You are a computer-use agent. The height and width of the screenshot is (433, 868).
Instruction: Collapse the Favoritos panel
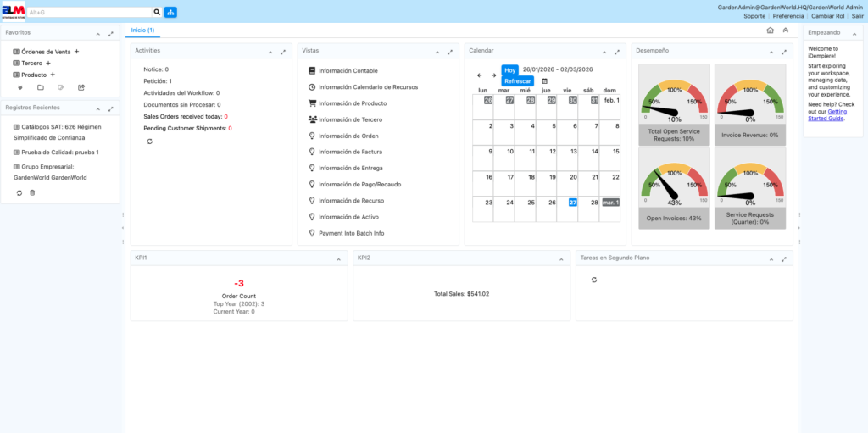coord(97,33)
